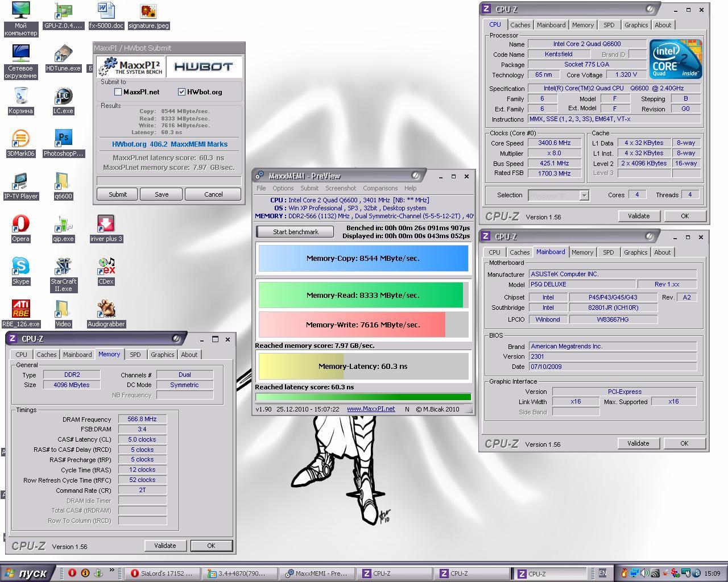Click Save button in HWbot dialog

coord(162,194)
